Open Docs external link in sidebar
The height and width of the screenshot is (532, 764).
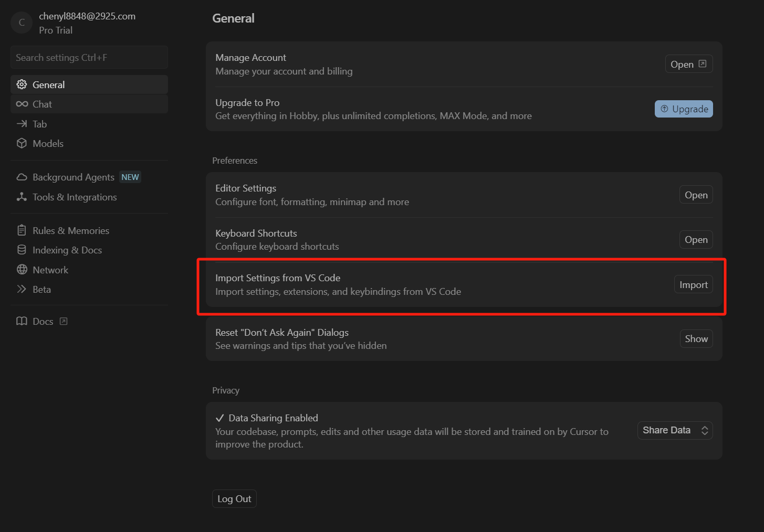click(43, 322)
